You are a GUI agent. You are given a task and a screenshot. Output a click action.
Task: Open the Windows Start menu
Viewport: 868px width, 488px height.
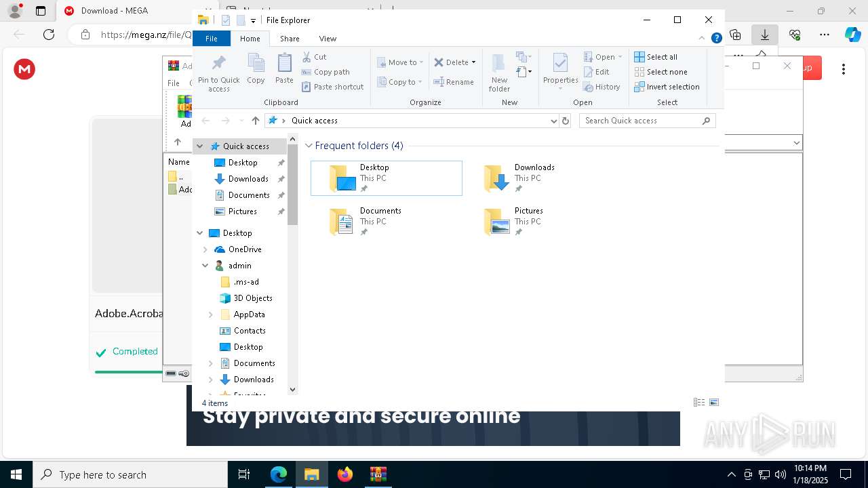[16, 474]
